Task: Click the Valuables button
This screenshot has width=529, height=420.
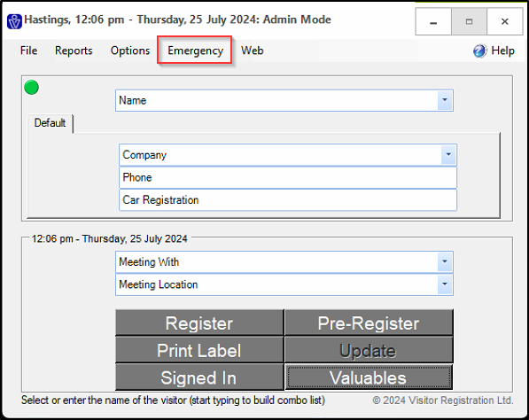Action: (369, 377)
